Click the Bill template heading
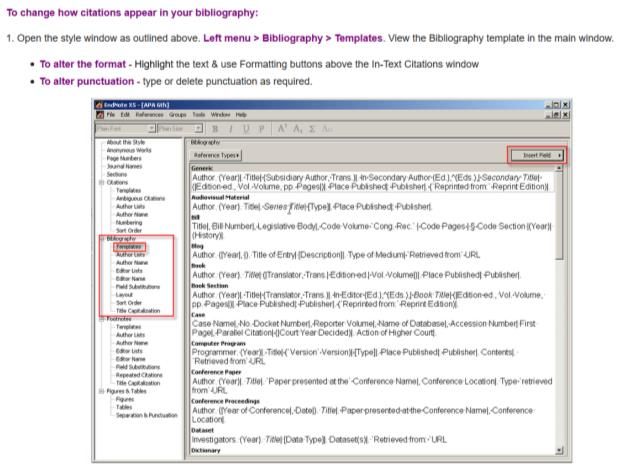The height and width of the screenshot is (473, 628). click(195, 217)
